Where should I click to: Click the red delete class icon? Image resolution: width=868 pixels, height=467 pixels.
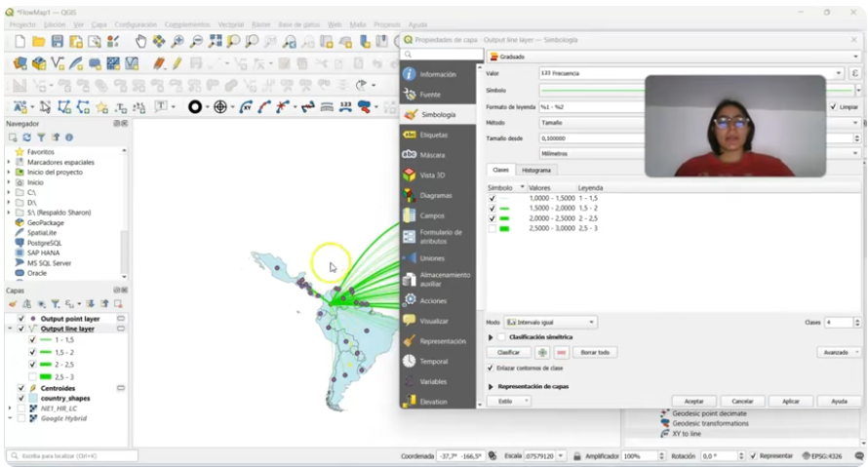point(562,353)
